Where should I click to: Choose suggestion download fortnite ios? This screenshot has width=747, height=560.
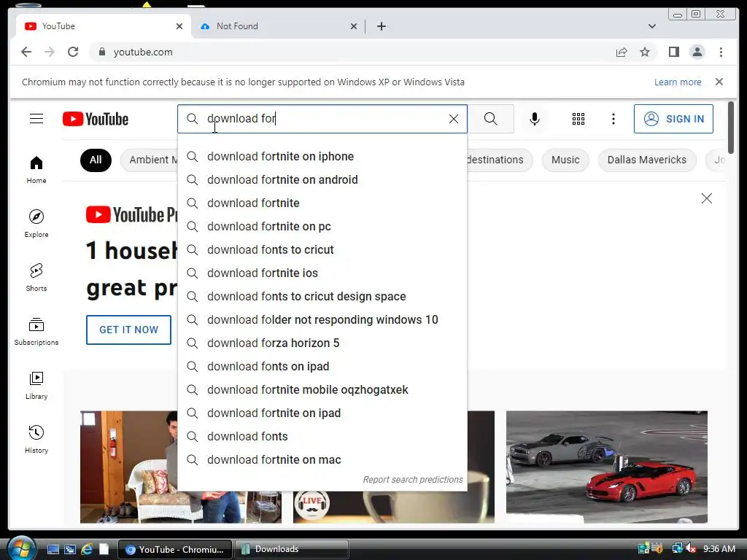[x=322, y=273]
